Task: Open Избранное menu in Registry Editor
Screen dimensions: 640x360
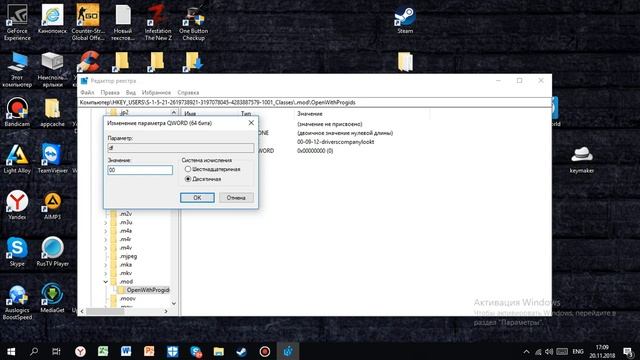Action: (x=156, y=93)
